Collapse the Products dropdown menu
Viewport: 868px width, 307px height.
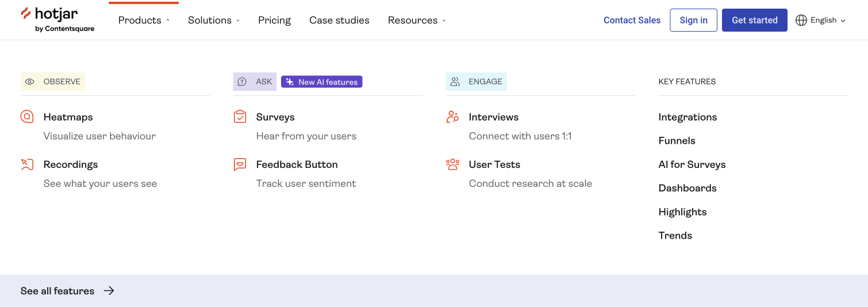coord(144,20)
